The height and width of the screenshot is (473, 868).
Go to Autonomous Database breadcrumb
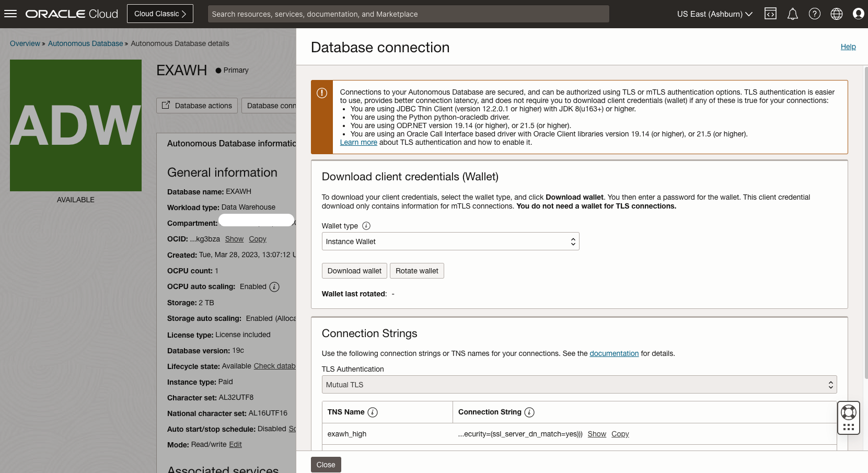point(85,43)
